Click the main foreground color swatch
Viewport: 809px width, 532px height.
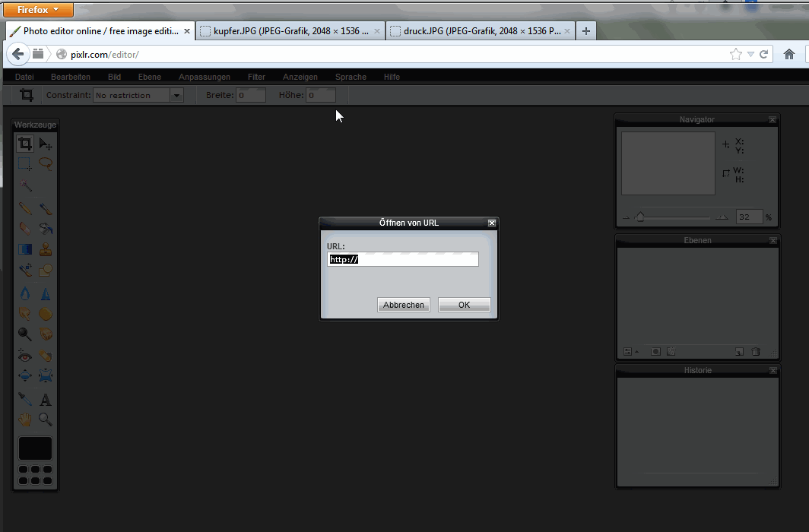click(x=35, y=448)
